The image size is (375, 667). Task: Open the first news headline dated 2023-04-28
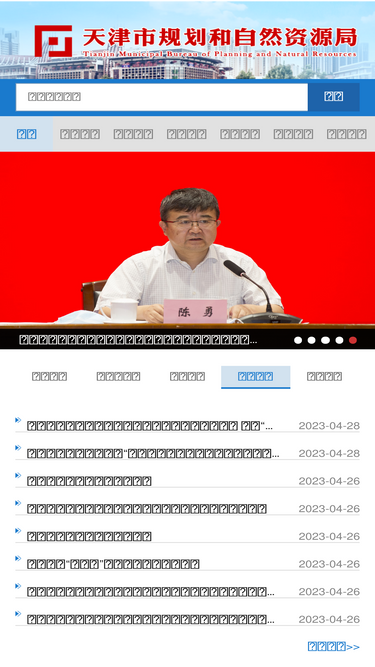click(150, 426)
